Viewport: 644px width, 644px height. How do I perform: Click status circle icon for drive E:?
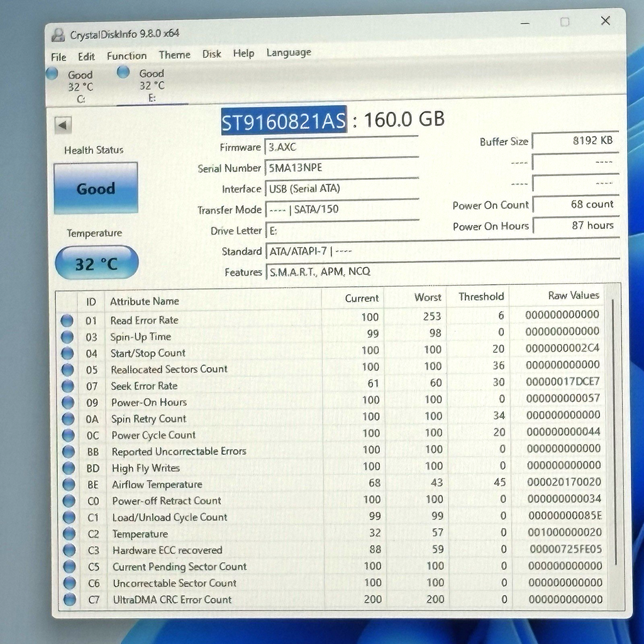coord(123,72)
